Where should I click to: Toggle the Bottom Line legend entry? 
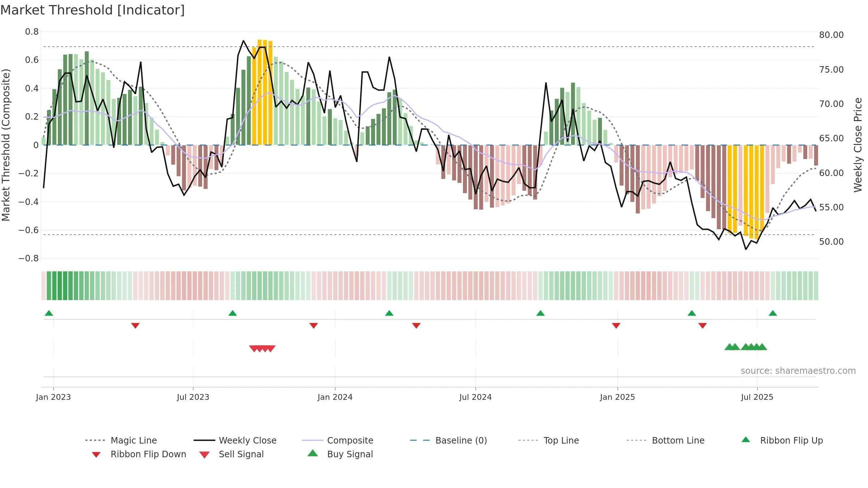coord(665,440)
